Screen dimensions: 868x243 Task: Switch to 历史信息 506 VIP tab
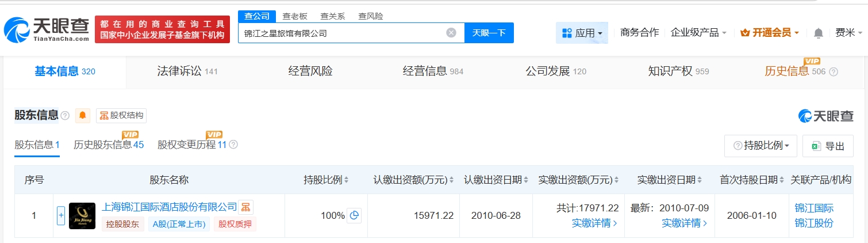coord(796,70)
